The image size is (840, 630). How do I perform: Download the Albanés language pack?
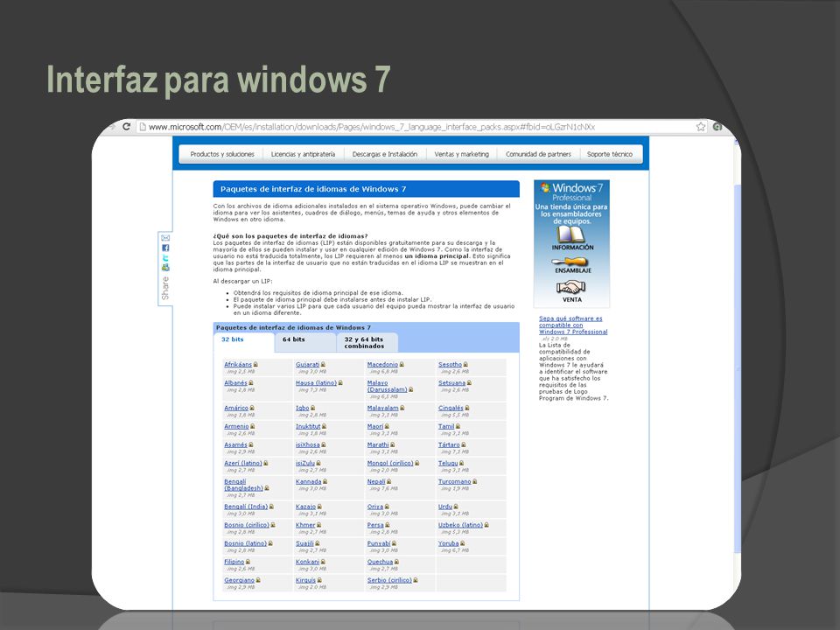[x=235, y=383]
